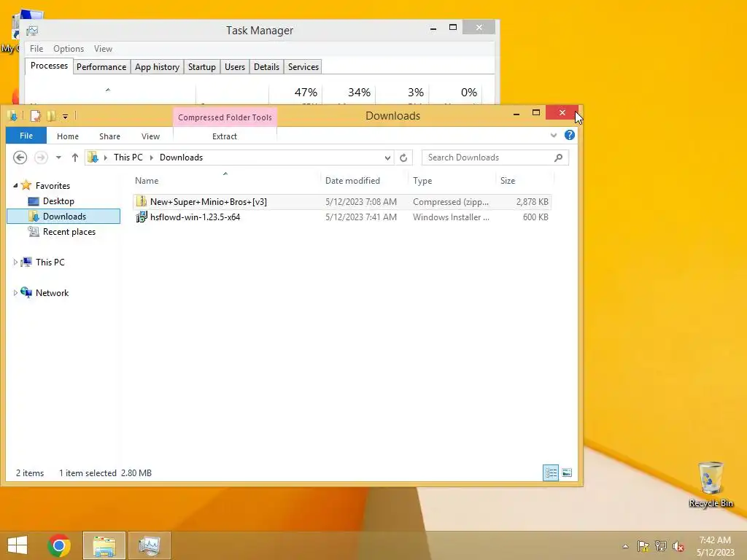Go up one folder level

click(x=75, y=157)
